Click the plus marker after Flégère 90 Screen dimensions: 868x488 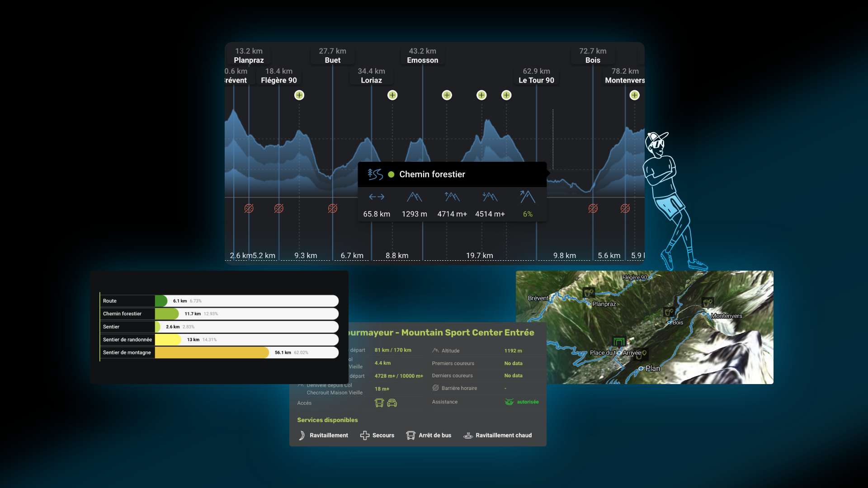point(299,95)
